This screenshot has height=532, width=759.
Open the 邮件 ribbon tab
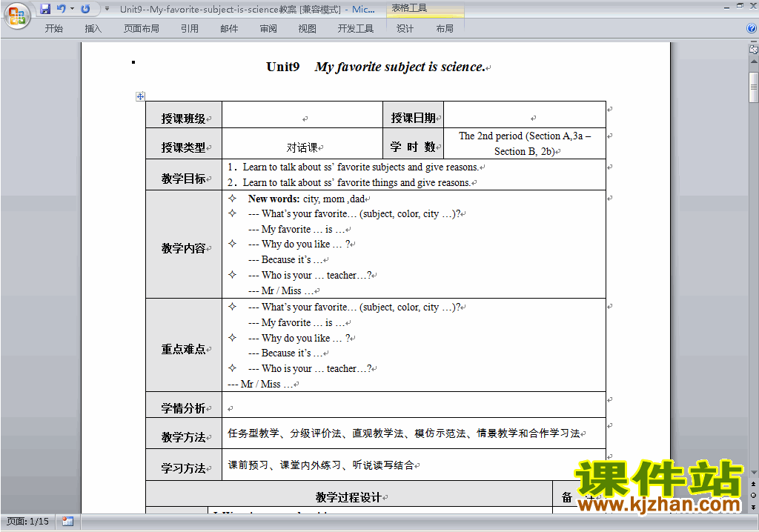click(229, 29)
